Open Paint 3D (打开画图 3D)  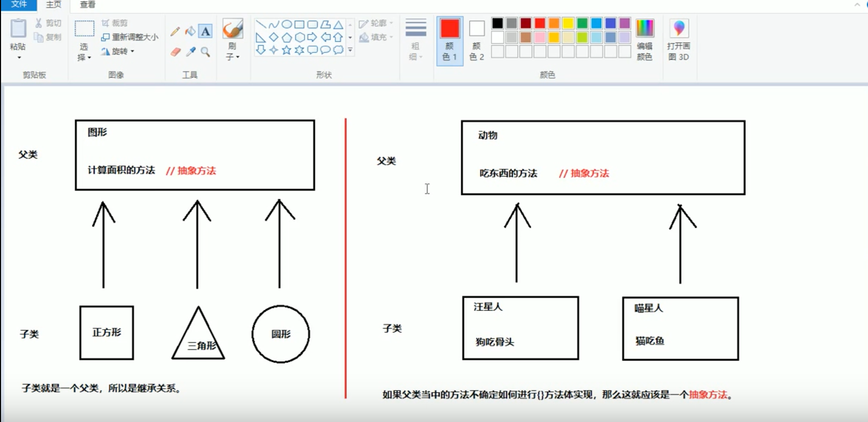point(678,40)
